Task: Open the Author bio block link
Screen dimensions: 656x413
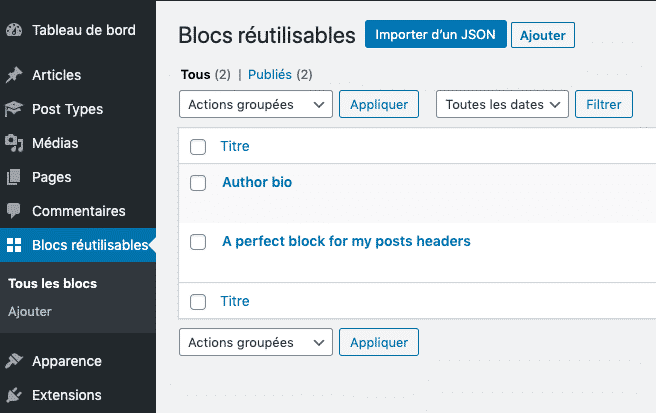Action: tap(257, 182)
